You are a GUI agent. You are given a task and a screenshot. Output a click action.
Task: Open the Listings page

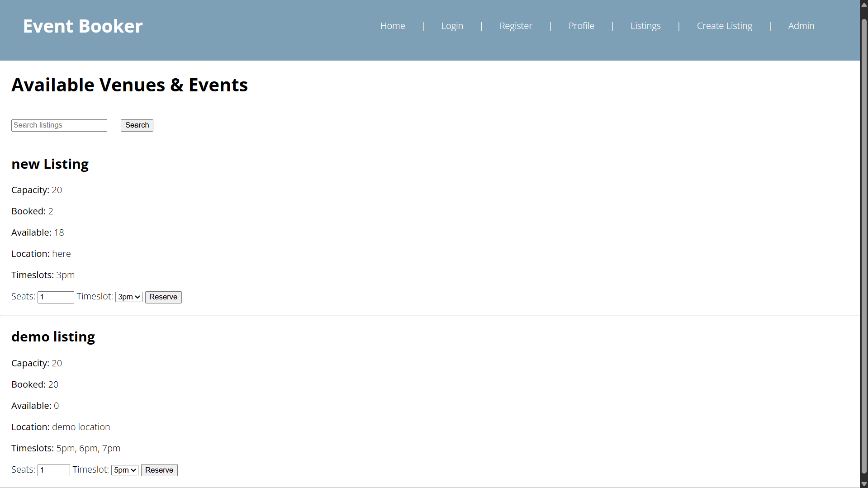(645, 26)
